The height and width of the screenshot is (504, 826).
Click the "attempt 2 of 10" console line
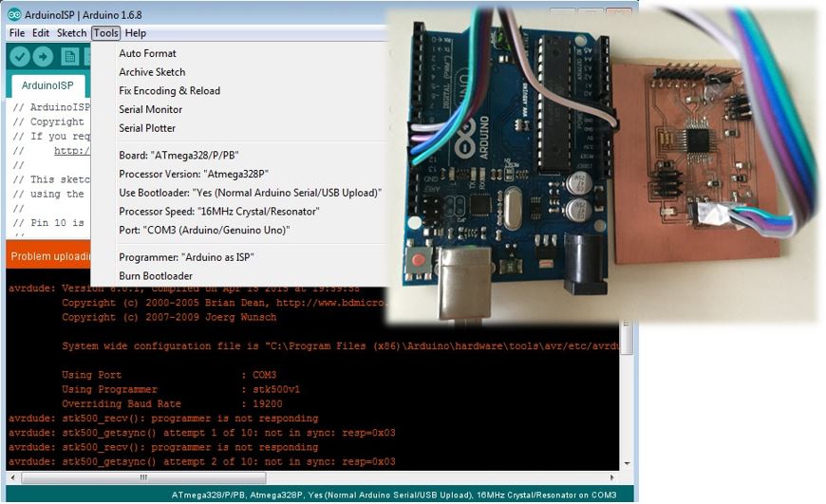click(x=202, y=462)
